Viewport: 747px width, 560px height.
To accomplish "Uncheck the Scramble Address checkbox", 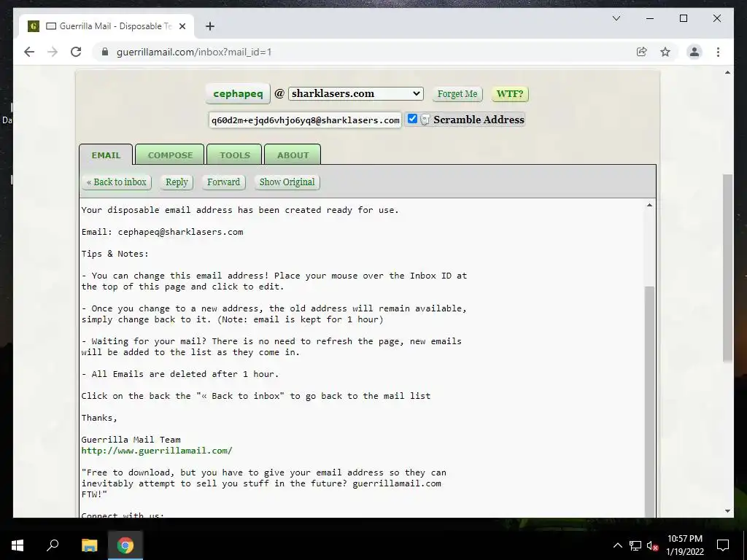I will tap(413, 119).
